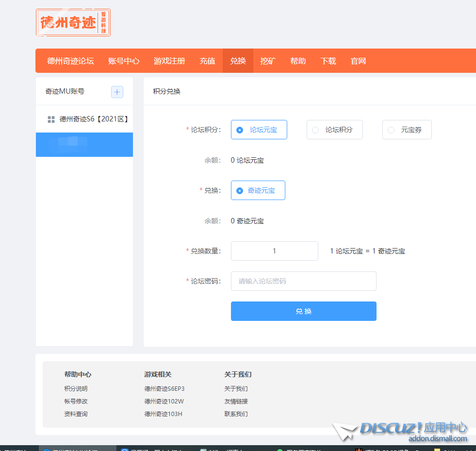
Task: Click the plus icon beside 奇迹MU账号
Action: pos(117,92)
